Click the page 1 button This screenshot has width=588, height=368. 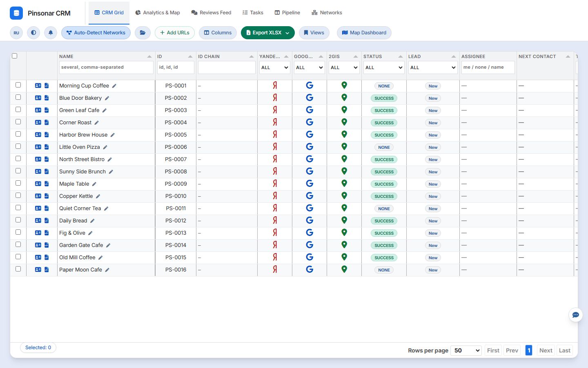coord(528,350)
